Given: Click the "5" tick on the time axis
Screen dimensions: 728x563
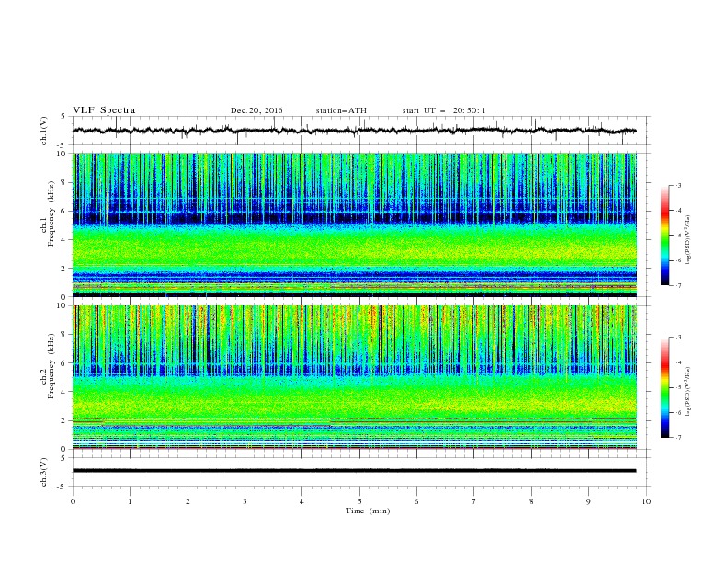Looking at the screenshot, I should tap(359, 501).
